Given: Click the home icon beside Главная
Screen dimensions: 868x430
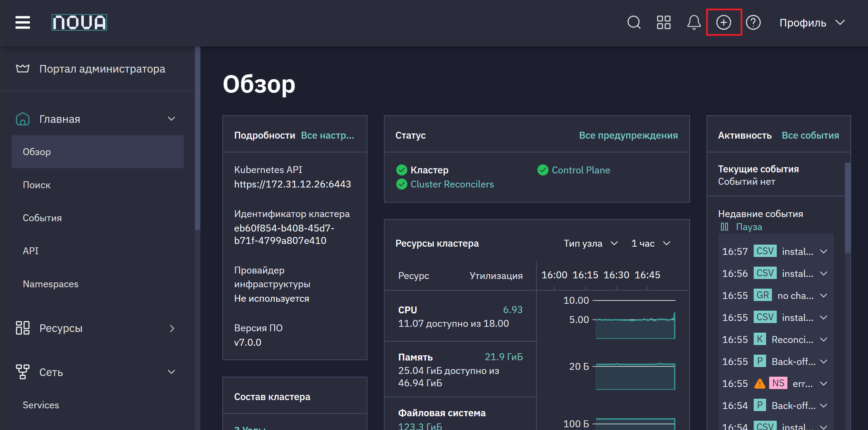Looking at the screenshot, I should [x=23, y=119].
